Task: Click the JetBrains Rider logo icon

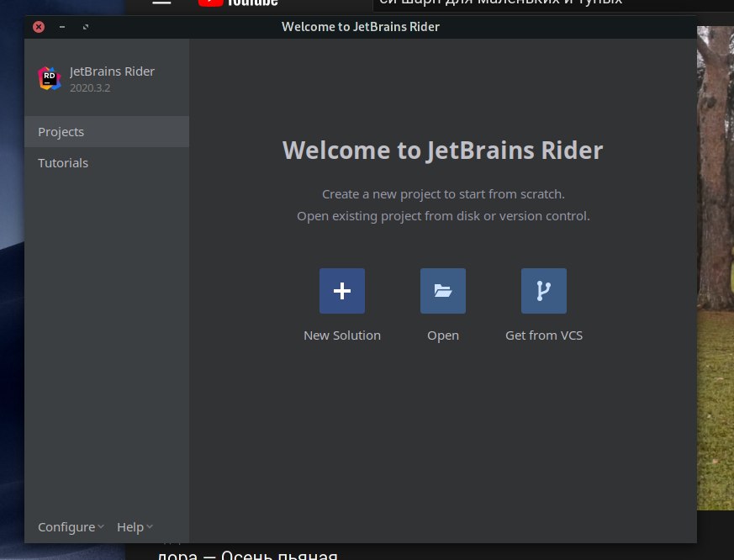Action: click(50, 78)
